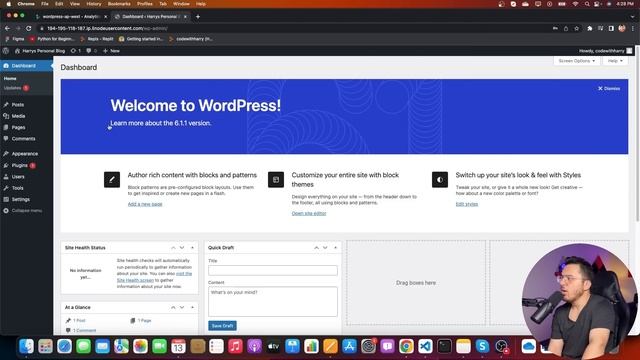Open Bookmarks menu in macOS menu bar
The height and width of the screenshot is (360, 640).
[x=119, y=4]
